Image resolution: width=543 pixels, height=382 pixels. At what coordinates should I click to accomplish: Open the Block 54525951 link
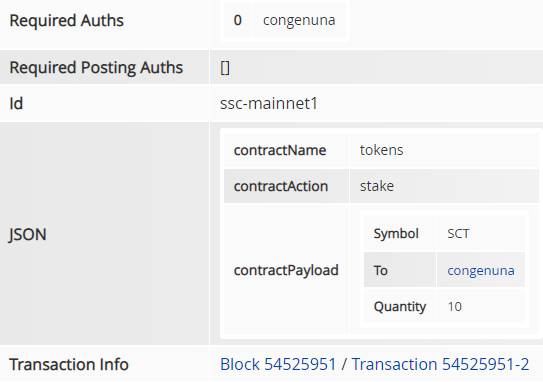point(278,364)
